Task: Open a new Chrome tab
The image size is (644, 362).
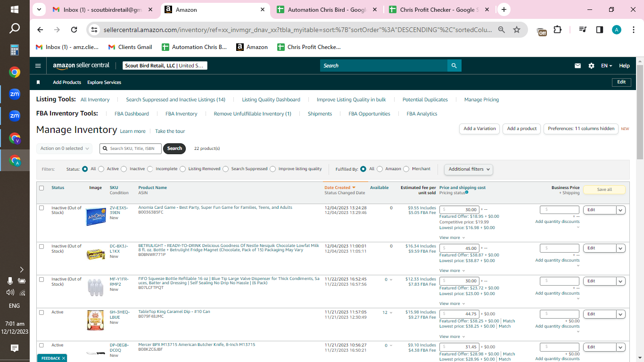Action: coord(504,9)
